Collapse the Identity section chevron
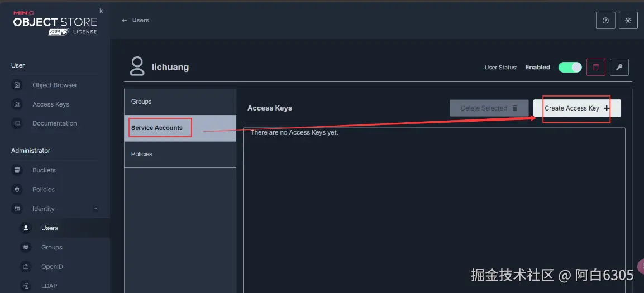644x293 pixels. 96,209
